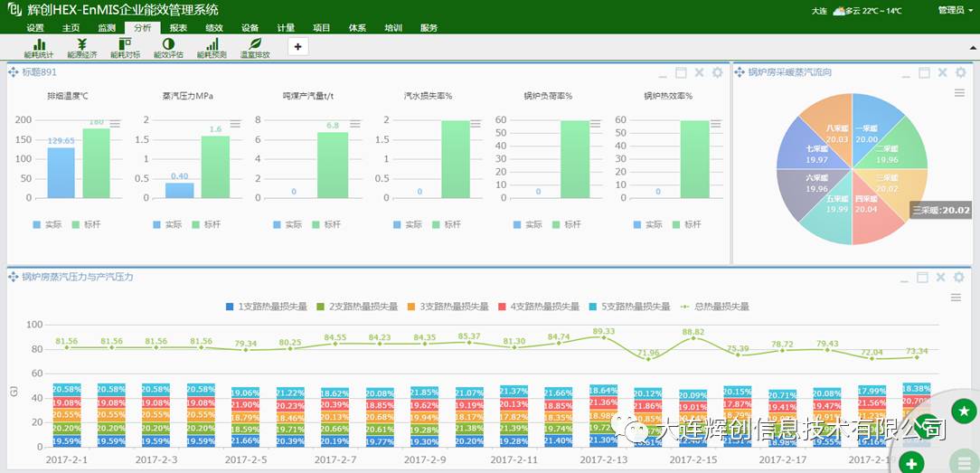The height and width of the screenshot is (473, 980).
Task: Open settings gear of the 标题891 panel
Action: [718, 72]
